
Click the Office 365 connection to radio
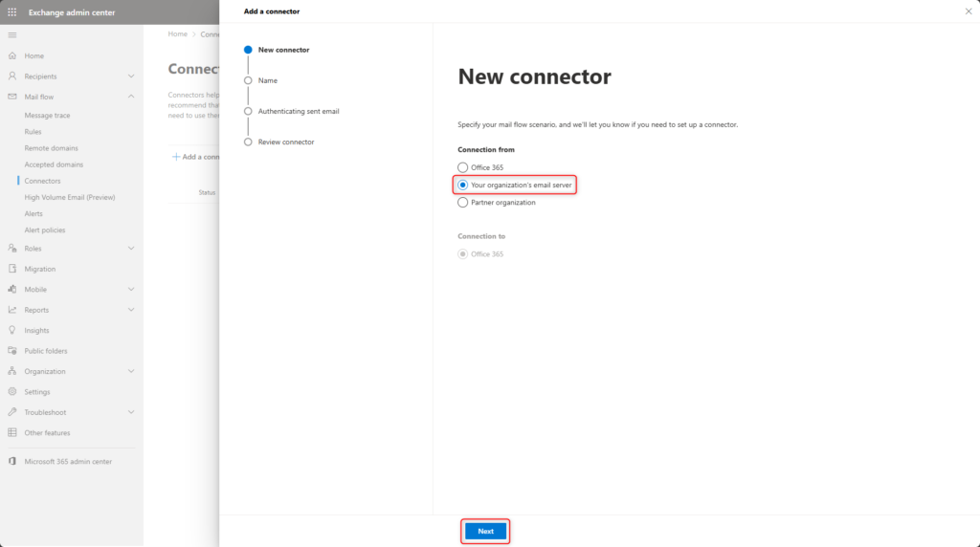[462, 254]
